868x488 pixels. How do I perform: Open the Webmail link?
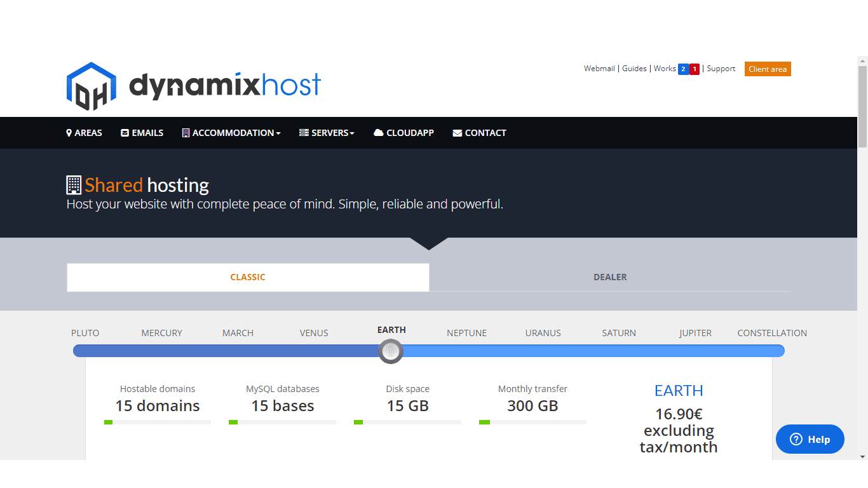click(599, 69)
